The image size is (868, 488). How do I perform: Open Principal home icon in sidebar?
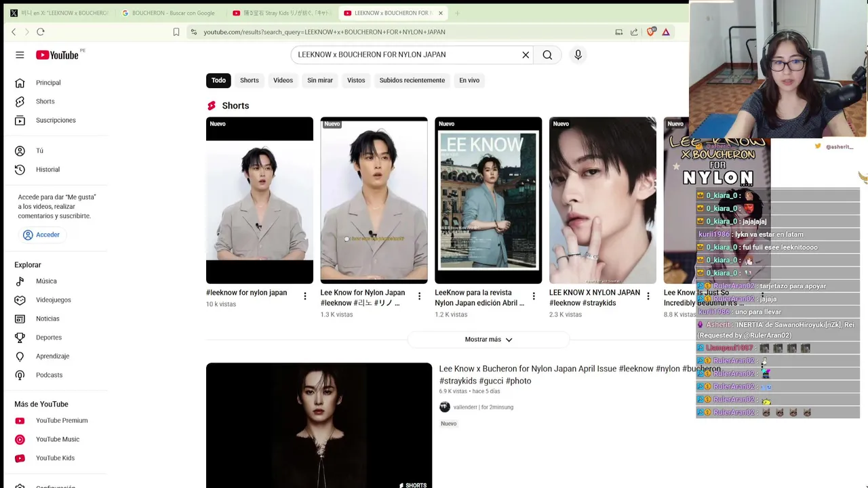20,83
